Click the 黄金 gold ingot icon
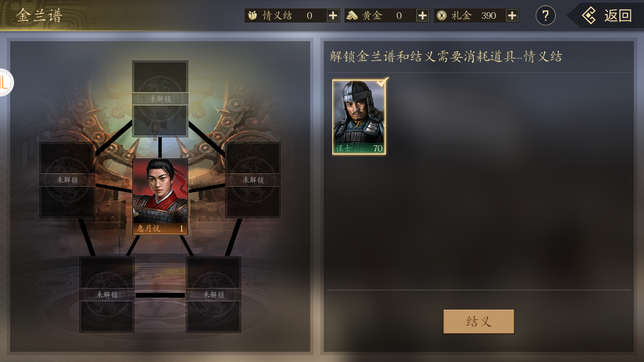Screen dimensions: 644x362 click(x=352, y=16)
